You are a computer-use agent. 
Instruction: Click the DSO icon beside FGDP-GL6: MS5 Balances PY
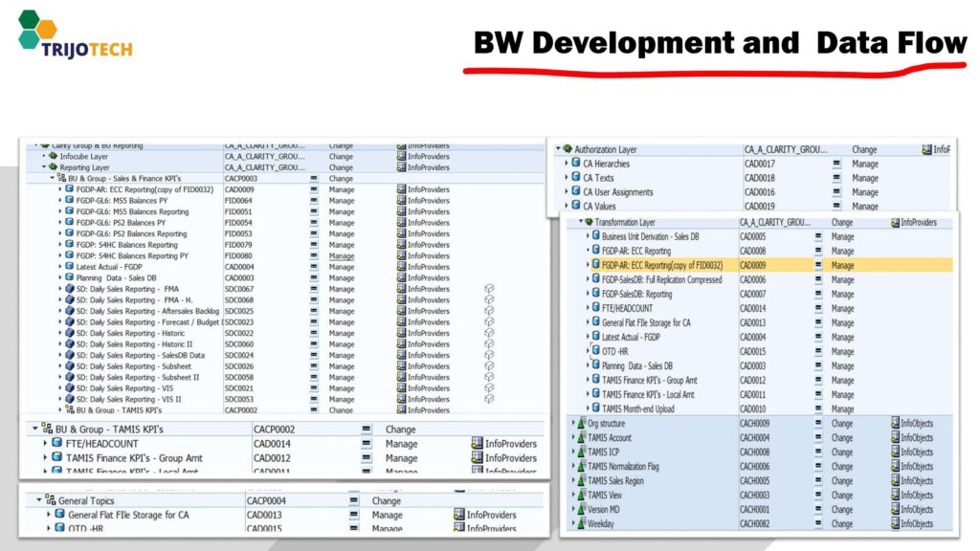coord(69,201)
